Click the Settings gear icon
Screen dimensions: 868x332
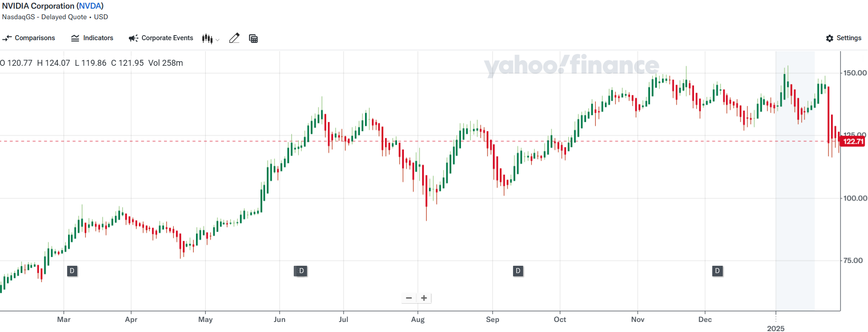(830, 38)
